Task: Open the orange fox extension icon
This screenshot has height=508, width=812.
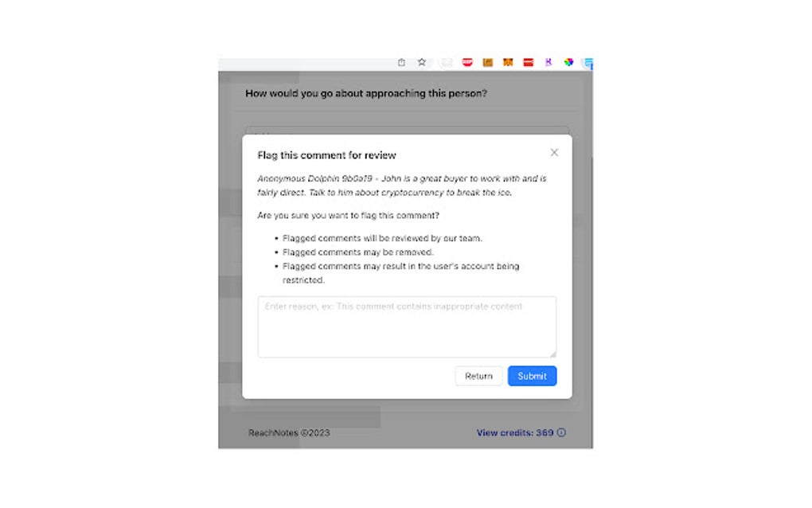Action: (508, 62)
